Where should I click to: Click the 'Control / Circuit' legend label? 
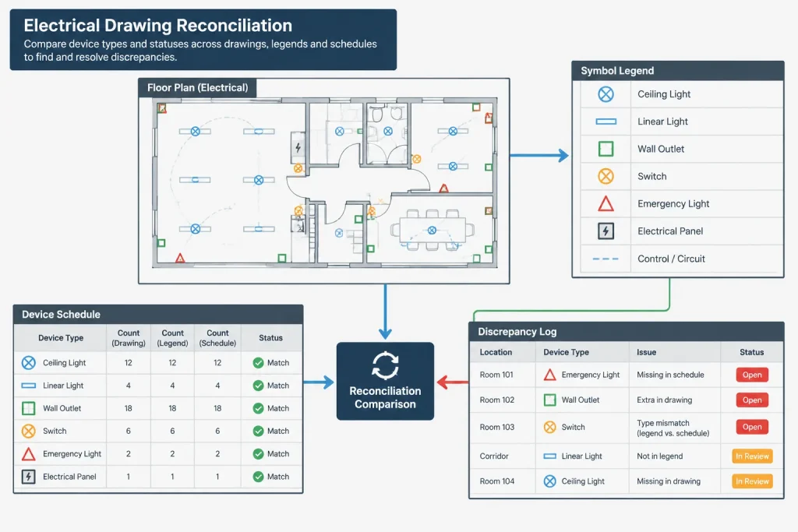coord(671,259)
